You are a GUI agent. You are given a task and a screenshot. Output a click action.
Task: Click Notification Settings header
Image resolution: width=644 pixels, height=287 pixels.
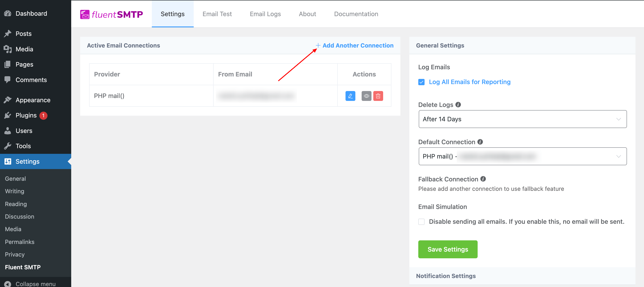(446, 276)
